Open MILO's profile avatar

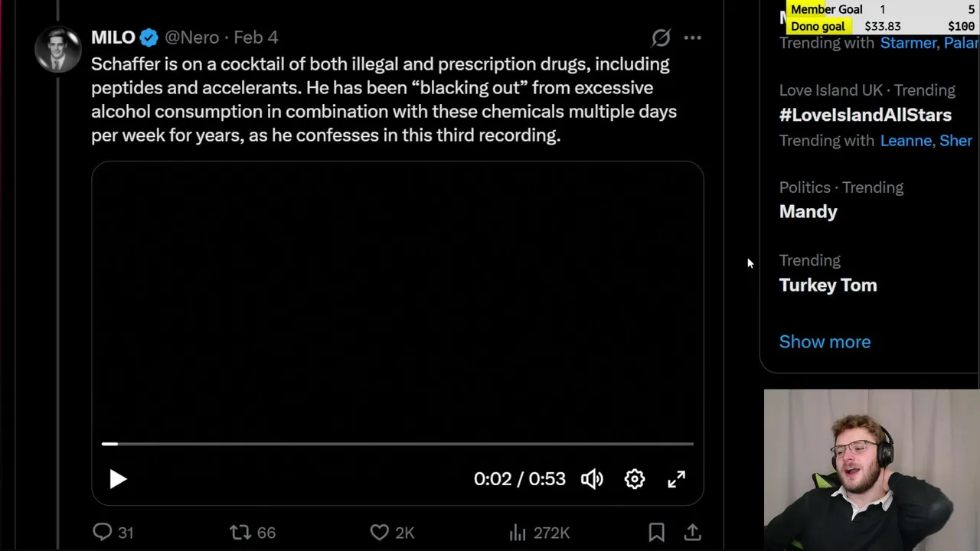point(58,50)
